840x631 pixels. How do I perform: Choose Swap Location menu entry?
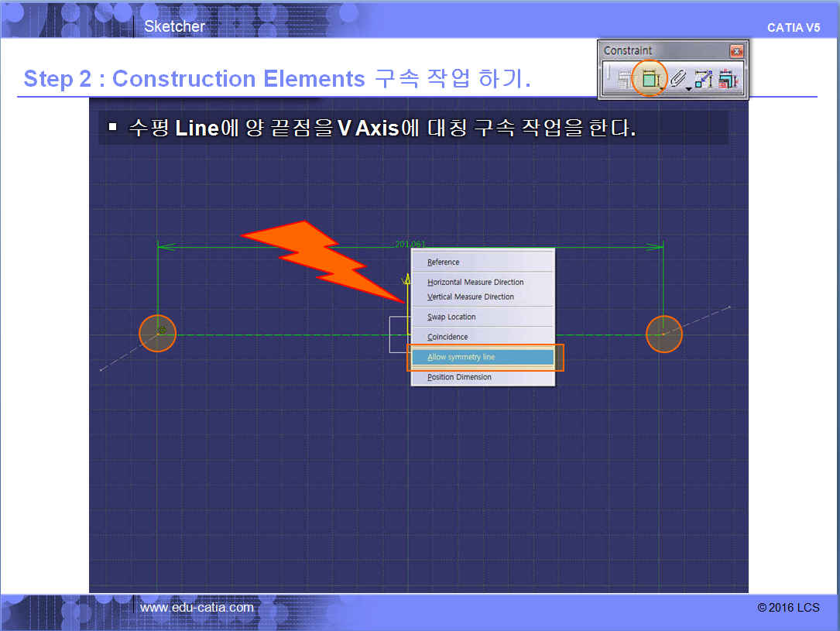tap(451, 317)
